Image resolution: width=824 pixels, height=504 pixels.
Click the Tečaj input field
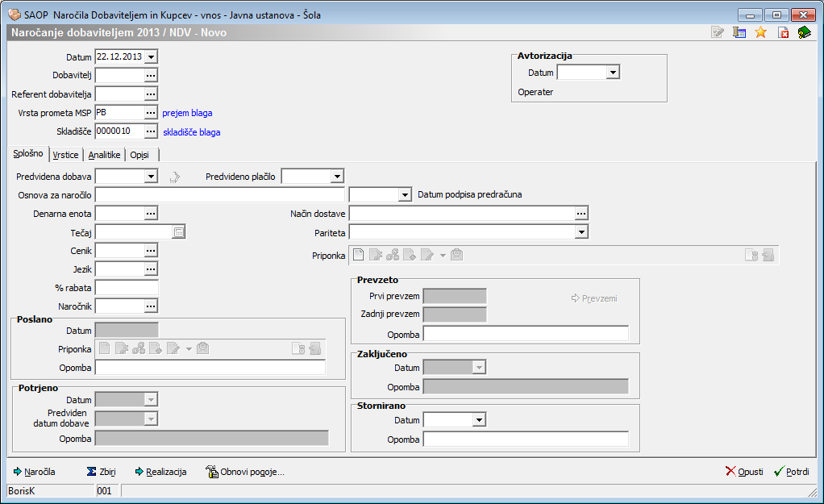coord(134,231)
